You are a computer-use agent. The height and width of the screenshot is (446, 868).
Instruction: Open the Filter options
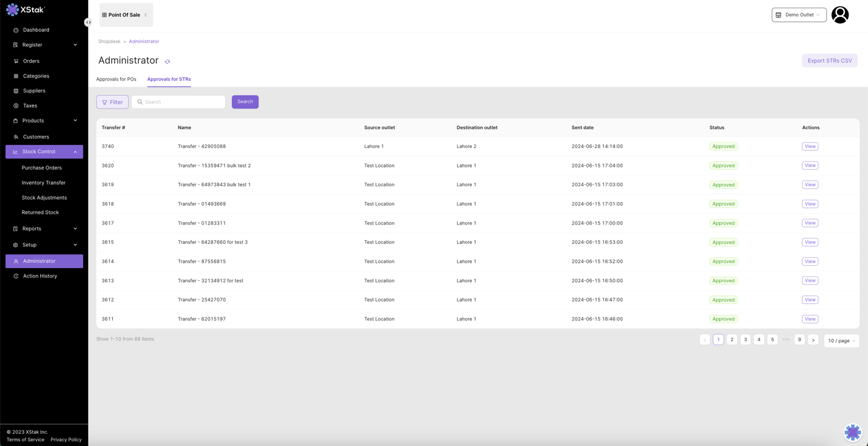[x=112, y=102]
